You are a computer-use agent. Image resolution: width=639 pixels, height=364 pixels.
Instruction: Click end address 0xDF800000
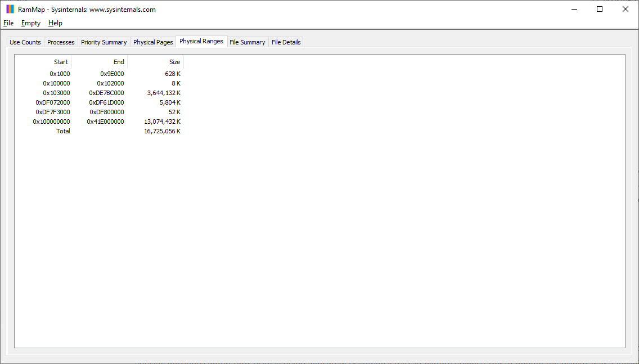[x=107, y=112]
